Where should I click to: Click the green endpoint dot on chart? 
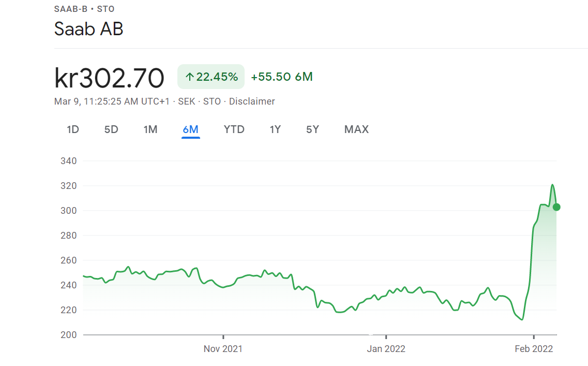pos(556,207)
